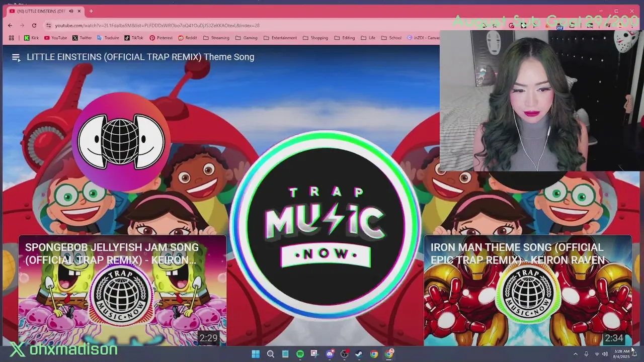This screenshot has height=362, width=644.
Task: Open the Notepad app in the taskbar
Action: coord(285,354)
